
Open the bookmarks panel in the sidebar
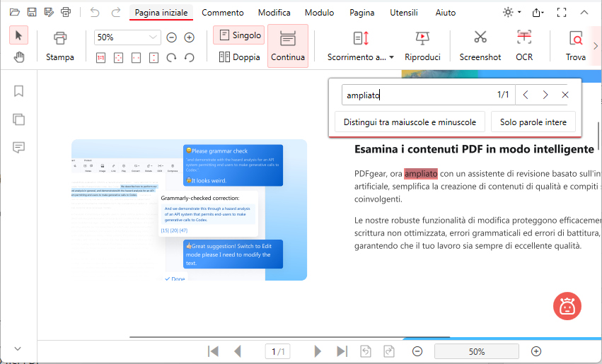(18, 91)
